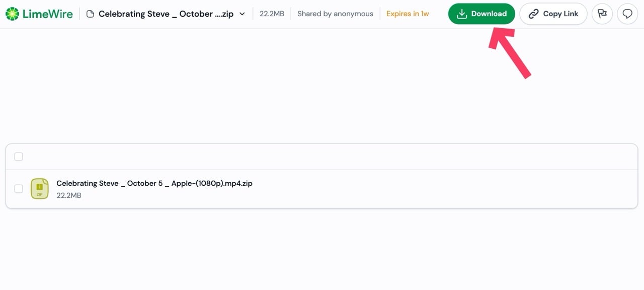Click the chain link icon in Copy Link
Screen dimensions: 644x290
(x=534, y=14)
